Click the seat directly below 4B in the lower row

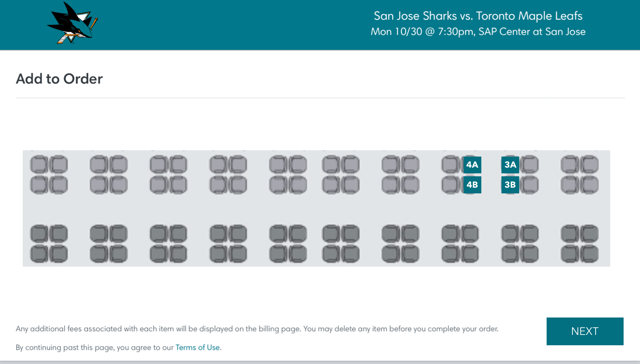coord(470,234)
